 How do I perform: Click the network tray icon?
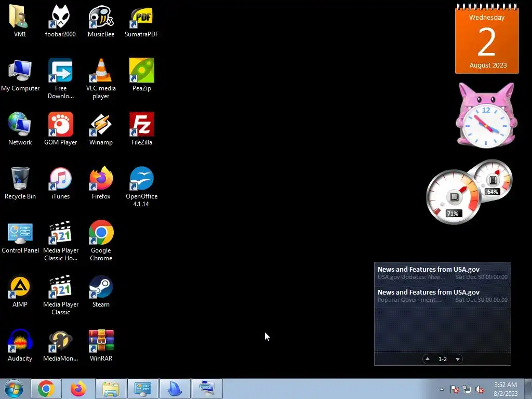(x=467, y=389)
